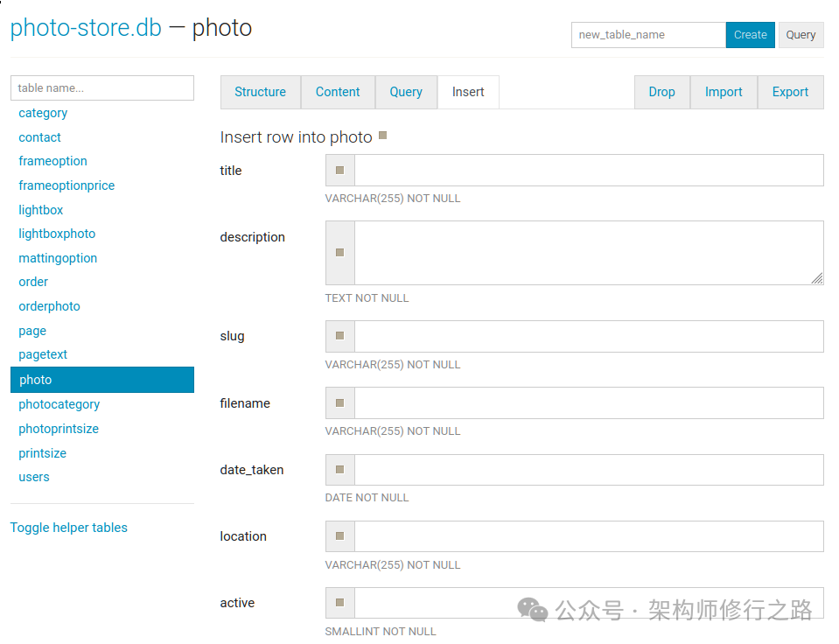Viewport: 839px width, 644px height.
Task: Click the square icon beside the description field
Action: coord(339,253)
